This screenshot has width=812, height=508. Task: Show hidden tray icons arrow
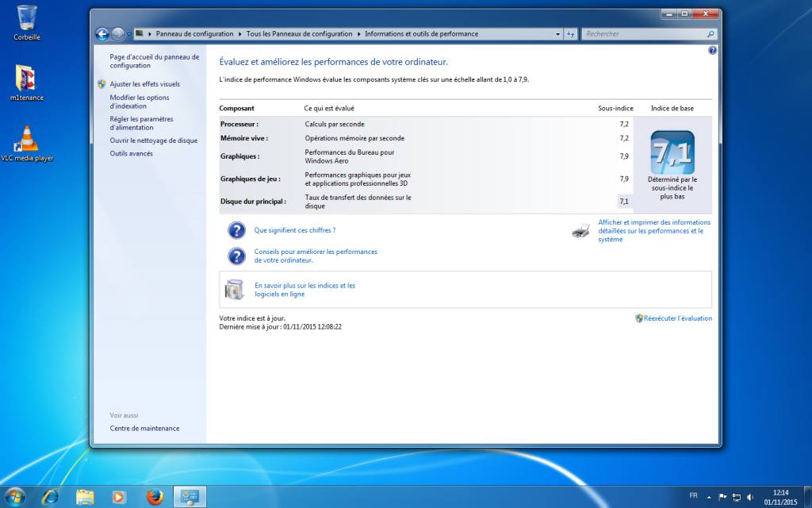[709, 498]
